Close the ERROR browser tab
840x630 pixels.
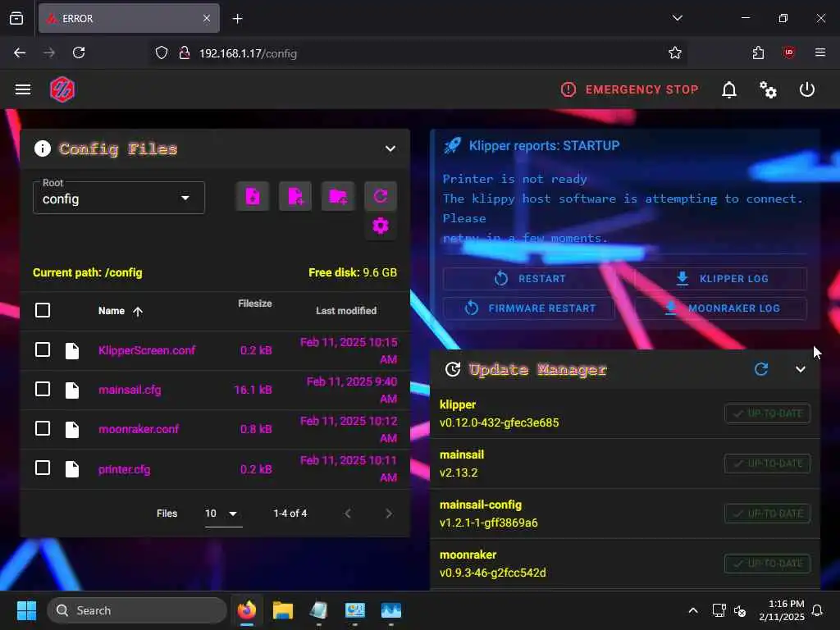point(207,18)
